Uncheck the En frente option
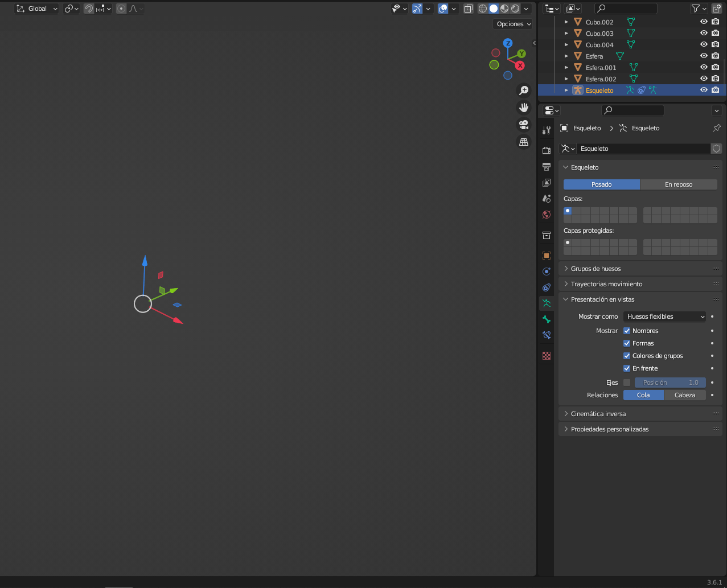Screen dimensions: 727x588 [x=626, y=368]
